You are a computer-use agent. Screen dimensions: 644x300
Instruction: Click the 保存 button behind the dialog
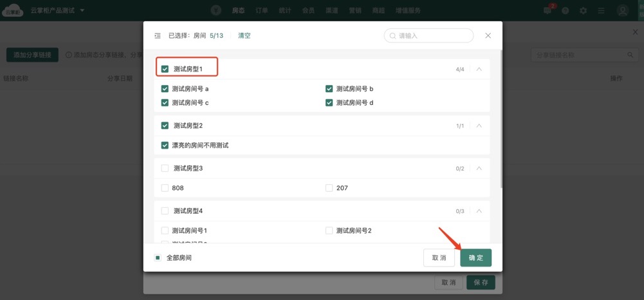pos(481,283)
